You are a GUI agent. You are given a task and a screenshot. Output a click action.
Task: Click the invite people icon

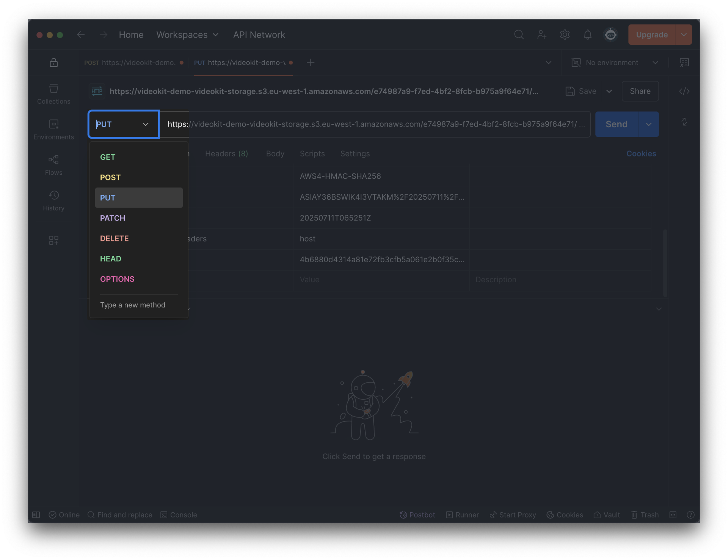[x=542, y=35]
